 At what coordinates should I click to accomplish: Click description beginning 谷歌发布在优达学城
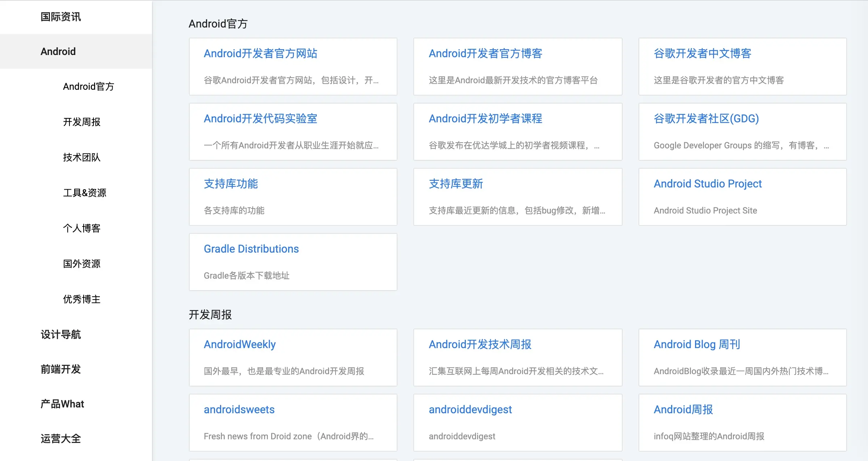click(514, 145)
